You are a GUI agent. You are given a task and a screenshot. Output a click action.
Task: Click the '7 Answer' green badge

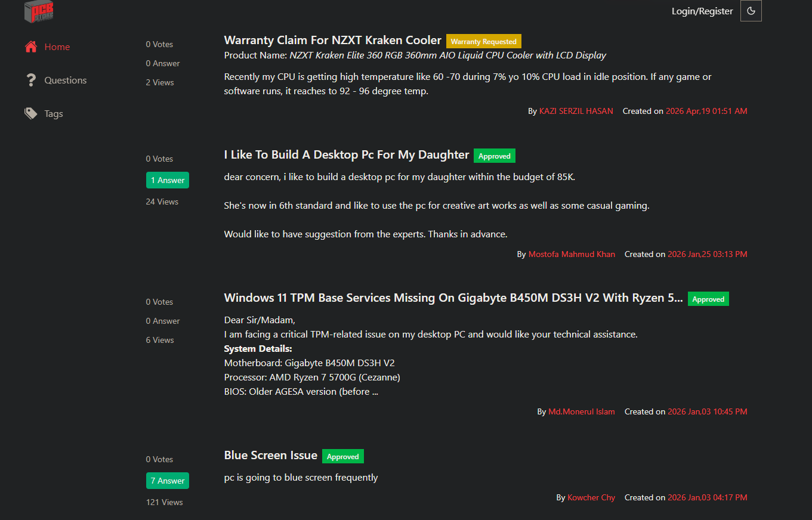pyautogui.click(x=168, y=481)
